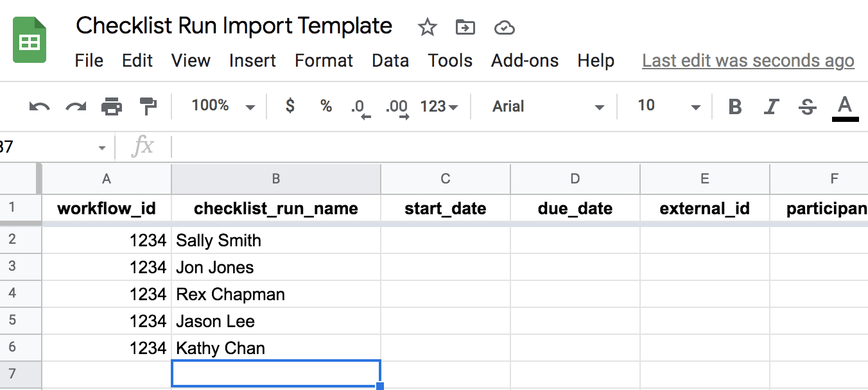Select row 7 header
868x390 pixels.
point(21,375)
